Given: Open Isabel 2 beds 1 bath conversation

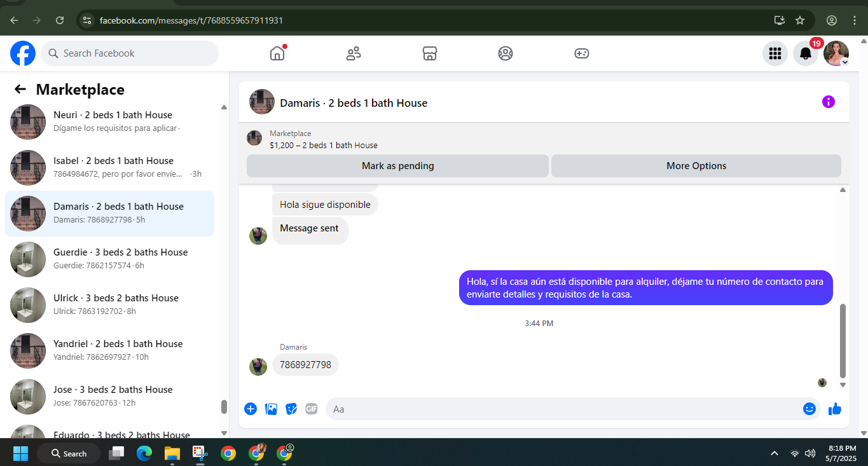Looking at the screenshot, I should pos(109,167).
